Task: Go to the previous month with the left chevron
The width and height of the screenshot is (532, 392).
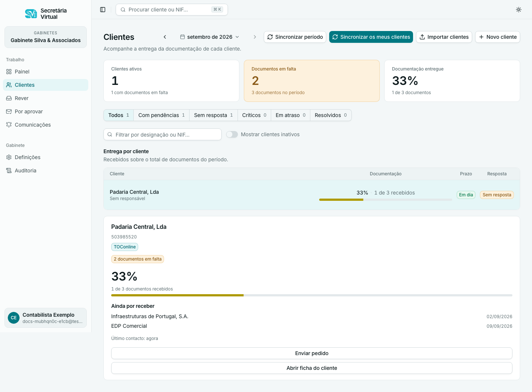Action: coord(165,37)
